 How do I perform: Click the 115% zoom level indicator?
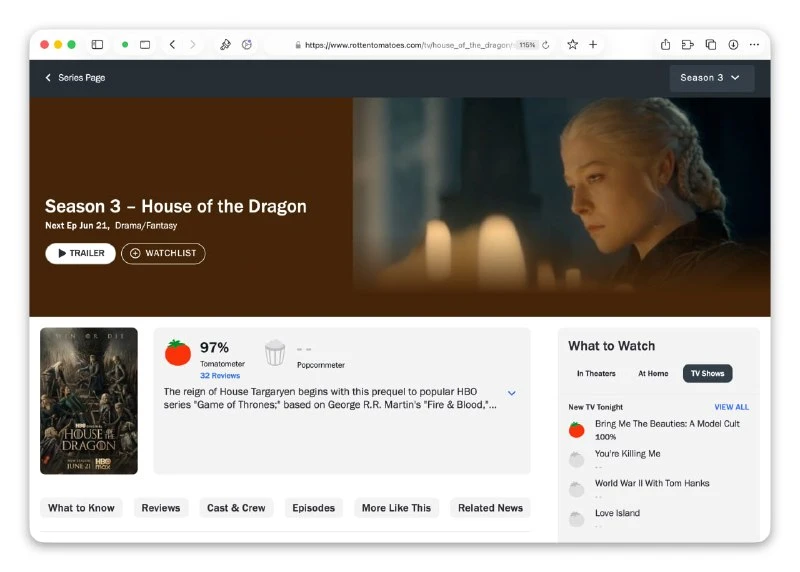click(527, 45)
